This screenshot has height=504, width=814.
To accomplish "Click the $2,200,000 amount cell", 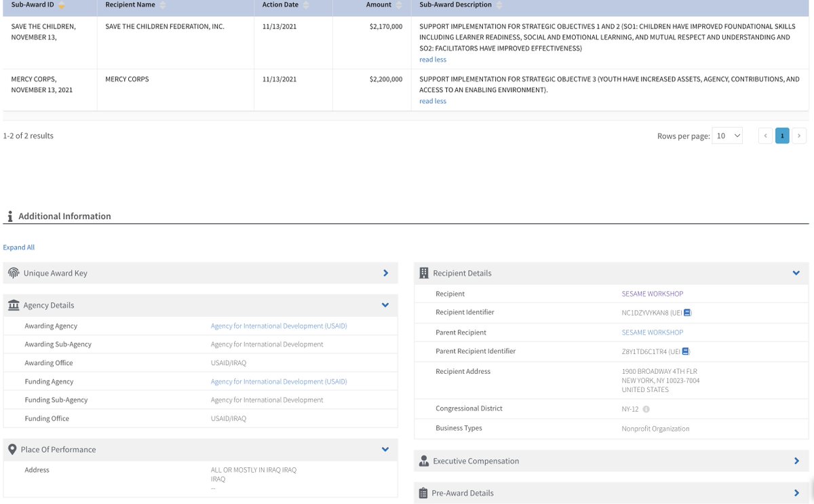I will click(386, 79).
